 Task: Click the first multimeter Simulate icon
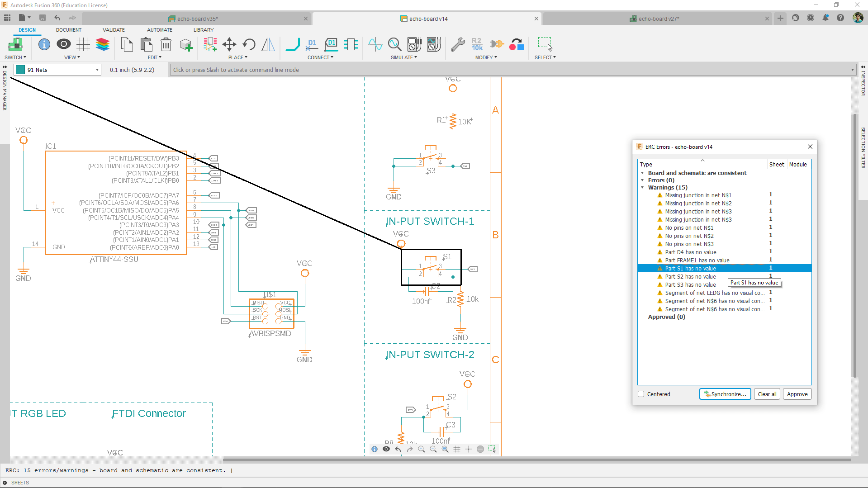coord(414,44)
